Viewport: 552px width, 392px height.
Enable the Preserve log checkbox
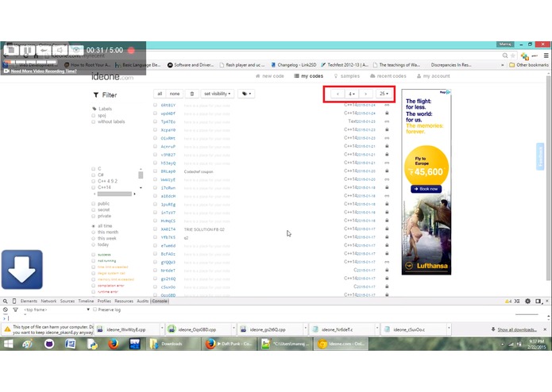pos(95,309)
